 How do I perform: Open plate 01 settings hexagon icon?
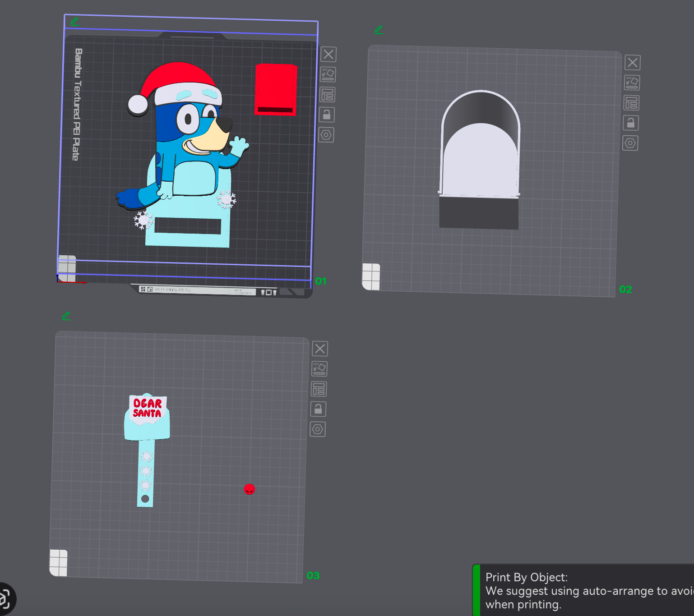pos(326,135)
